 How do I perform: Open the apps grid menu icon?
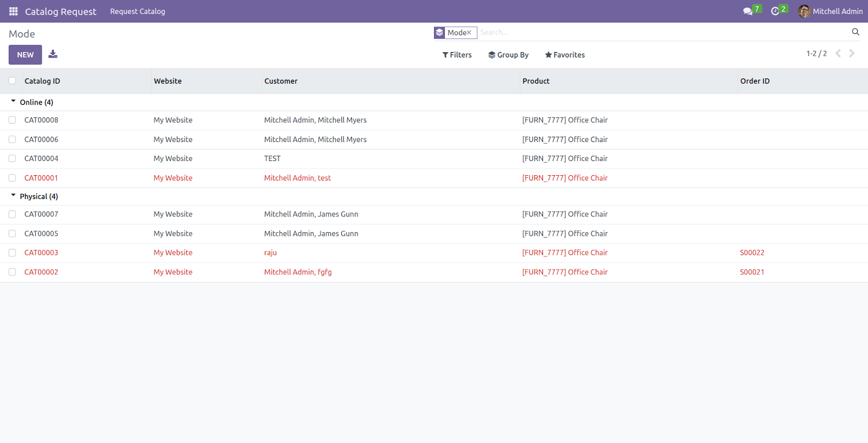[x=14, y=11]
